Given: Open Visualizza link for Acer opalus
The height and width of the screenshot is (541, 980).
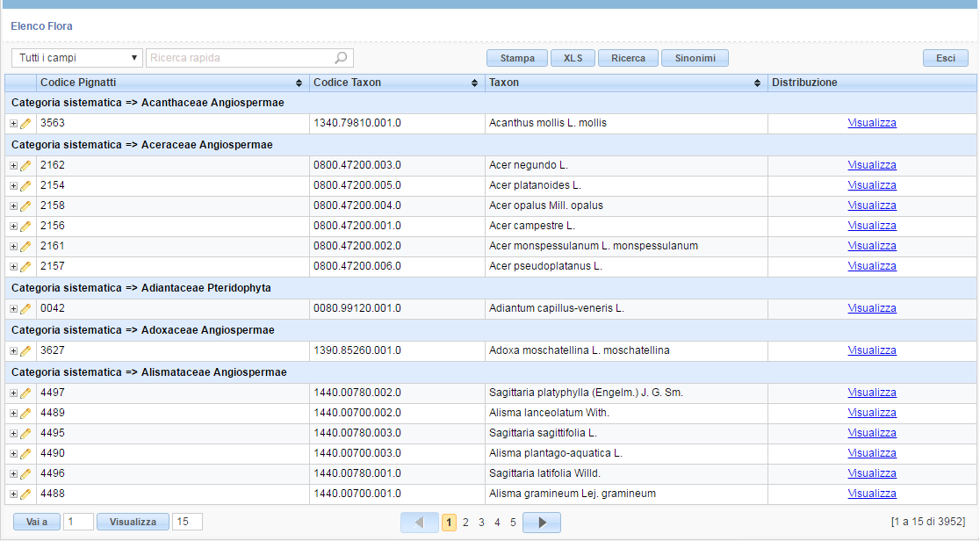Looking at the screenshot, I should [x=872, y=206].
